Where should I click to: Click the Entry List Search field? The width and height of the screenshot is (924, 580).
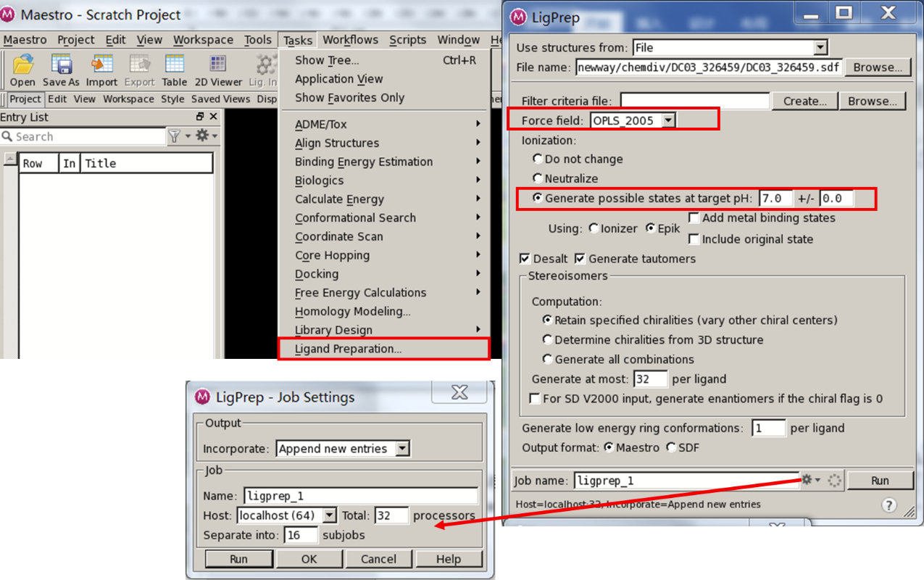[83, 136]
